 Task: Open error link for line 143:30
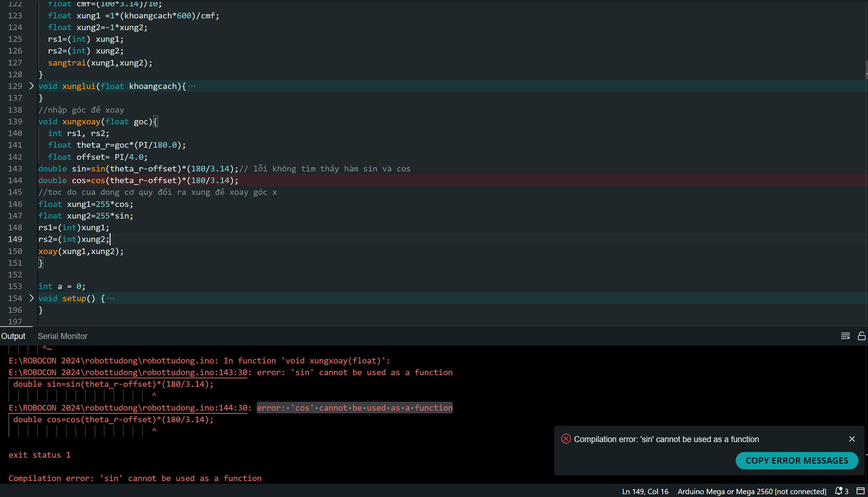128,372
